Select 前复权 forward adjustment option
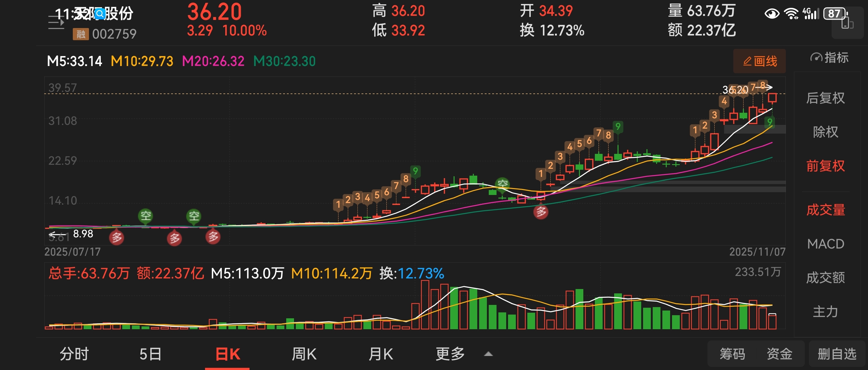Image resolution: width=868 pixels, height=370 pixels. point(825,166)
